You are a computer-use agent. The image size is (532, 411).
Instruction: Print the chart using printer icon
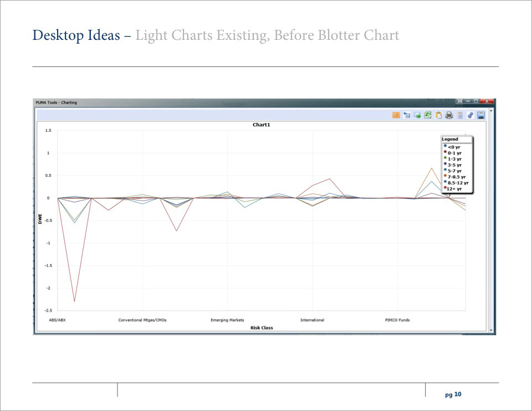[x=449, y=115]
